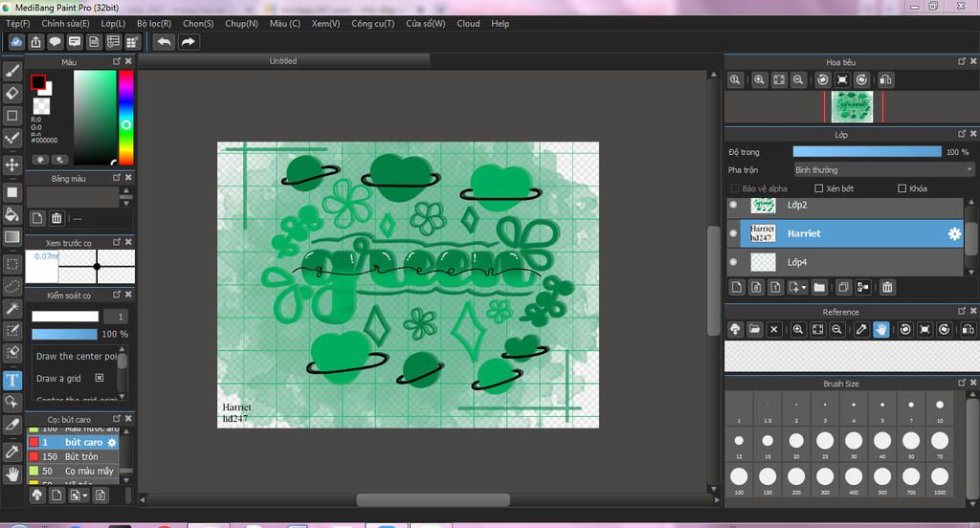980x528 pixels.
Task: Open the Cloud menu
Action: [468, 24]
